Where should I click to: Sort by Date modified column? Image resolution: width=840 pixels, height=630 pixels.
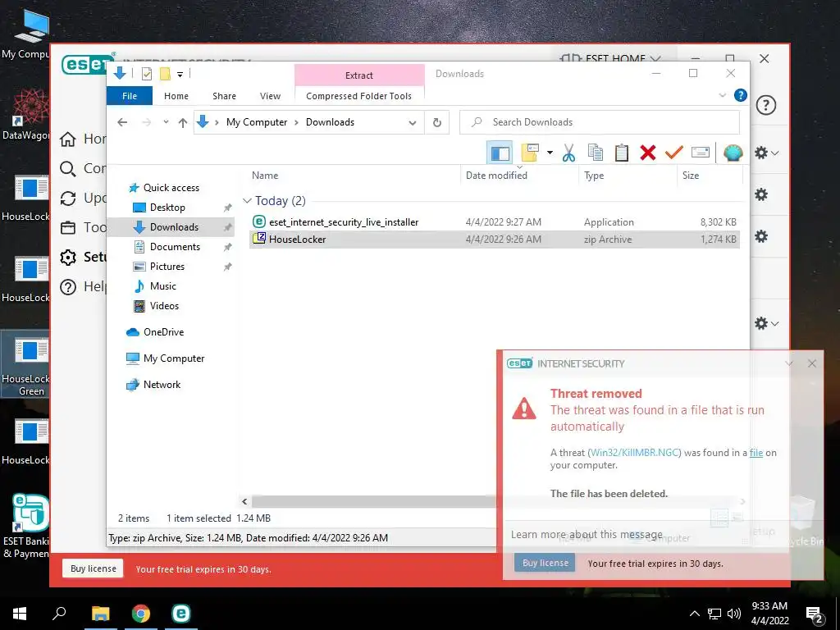click(x=496, y=176)
